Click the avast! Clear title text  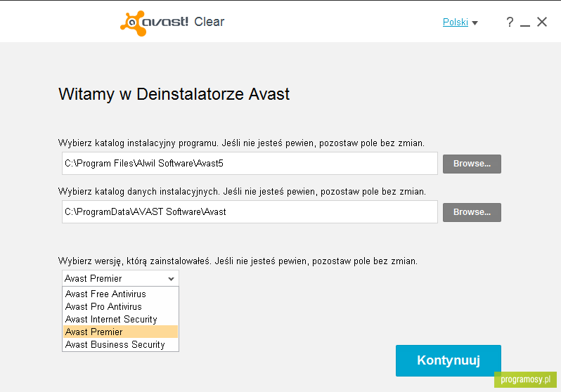tap(183, 22)
